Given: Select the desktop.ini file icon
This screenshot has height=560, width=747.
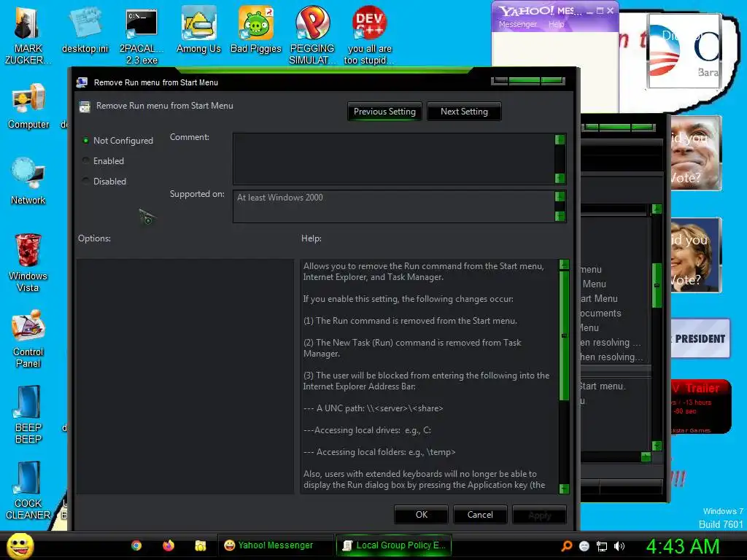Looking at the screenshot, I should 85,31.
